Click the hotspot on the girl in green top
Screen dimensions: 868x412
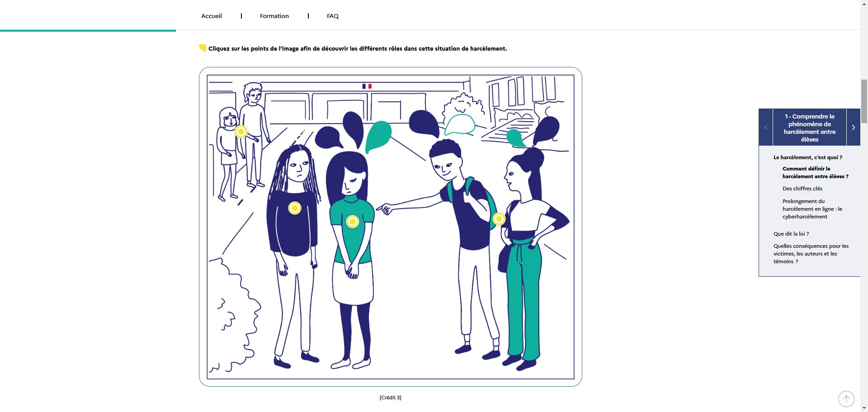coord(353,222)
